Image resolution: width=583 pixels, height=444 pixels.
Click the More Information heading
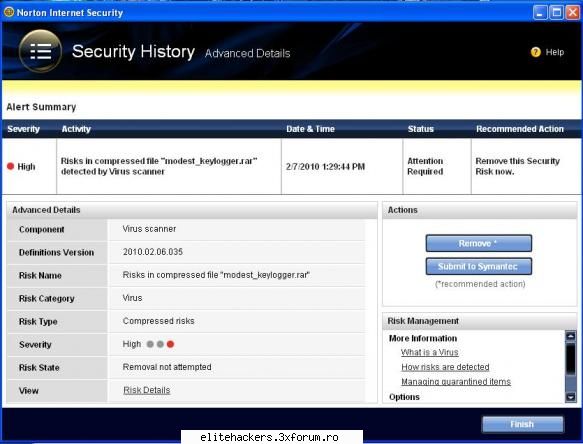(423, 338)
